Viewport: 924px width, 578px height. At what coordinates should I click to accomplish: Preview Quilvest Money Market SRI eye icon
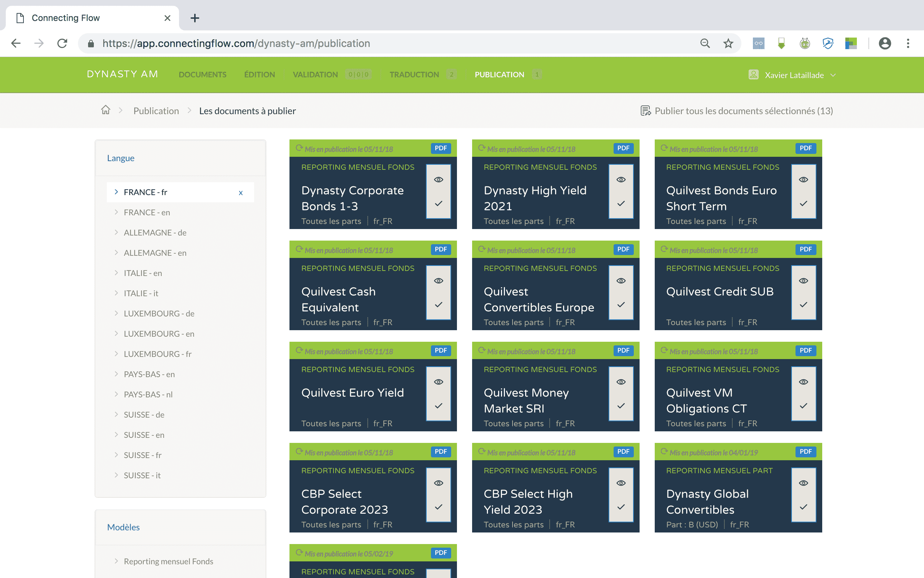click(x=621, y=382)
